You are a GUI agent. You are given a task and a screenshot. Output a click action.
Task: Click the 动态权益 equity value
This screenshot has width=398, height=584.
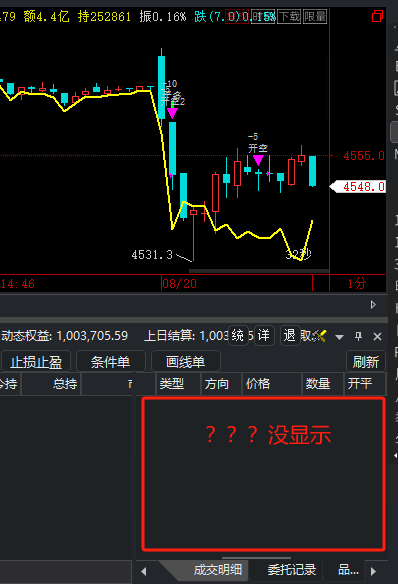click(x=92, y=336)
